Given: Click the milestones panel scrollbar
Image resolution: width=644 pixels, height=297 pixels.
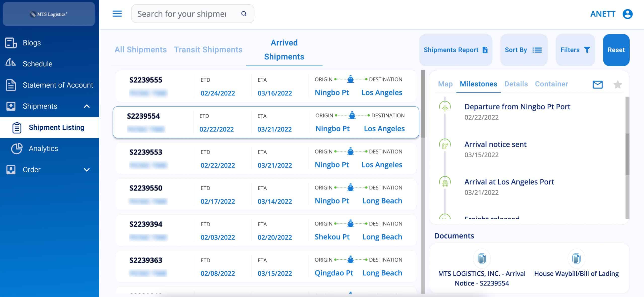Looking at the screenshot, I should 627,154.
